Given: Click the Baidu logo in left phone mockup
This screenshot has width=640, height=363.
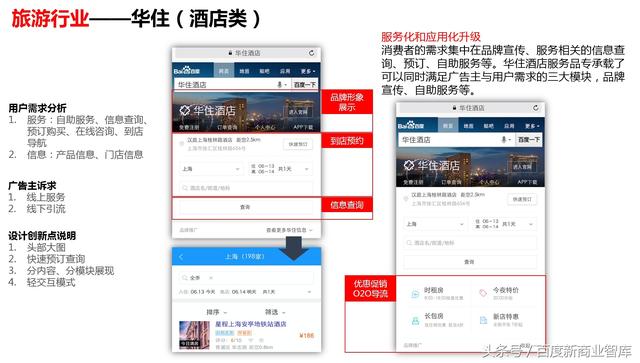Looking at the screenshot, I should 187,71.
